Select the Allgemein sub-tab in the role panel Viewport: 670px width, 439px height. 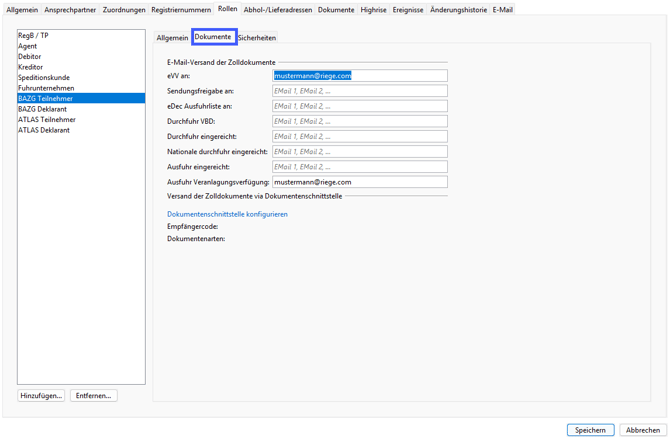tap(172, 38)
